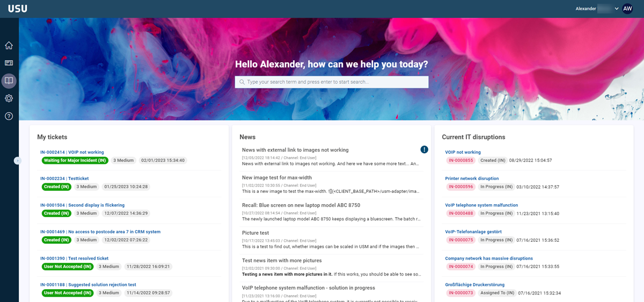The image size is (644, 302).
Task: Click Created (IN) badge of Testticket
Action: pos(56,186)
